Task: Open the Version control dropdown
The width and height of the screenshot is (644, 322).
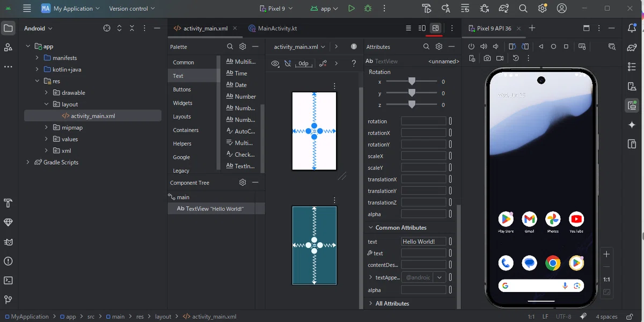Action: click(132, 9)
